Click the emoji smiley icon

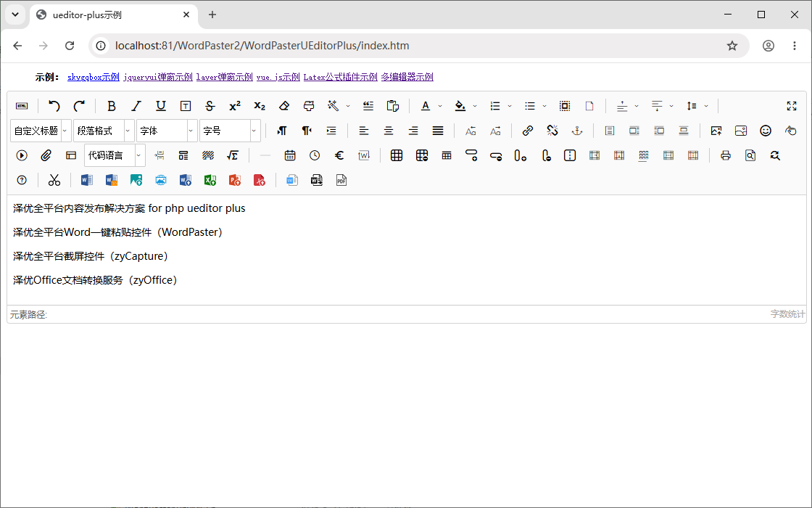click(766, 131)
